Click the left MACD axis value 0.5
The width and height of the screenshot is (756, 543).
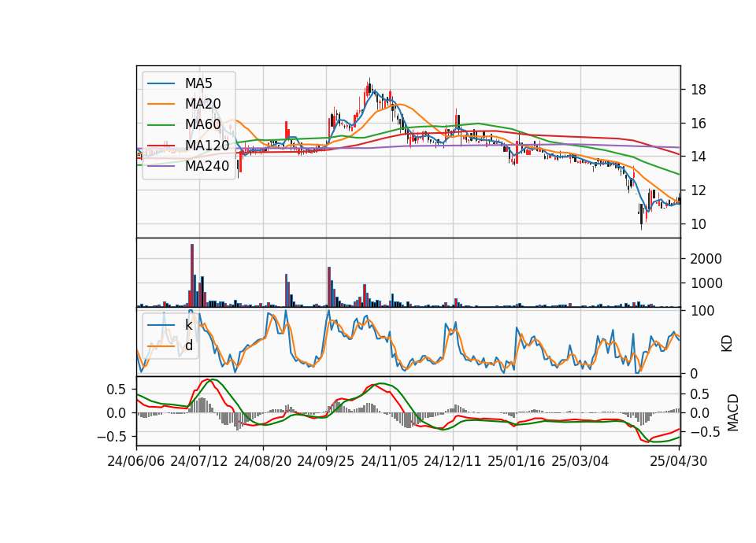click(117, 390)
